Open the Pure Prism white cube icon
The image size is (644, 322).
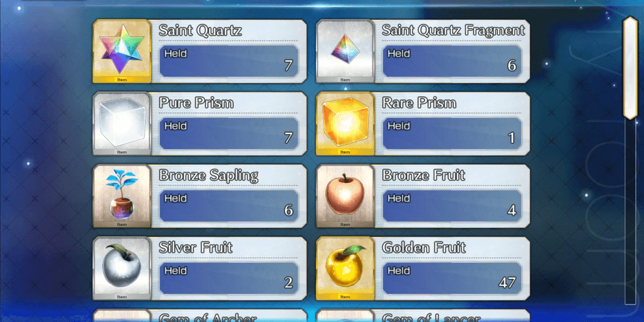(x=122, y=124)
